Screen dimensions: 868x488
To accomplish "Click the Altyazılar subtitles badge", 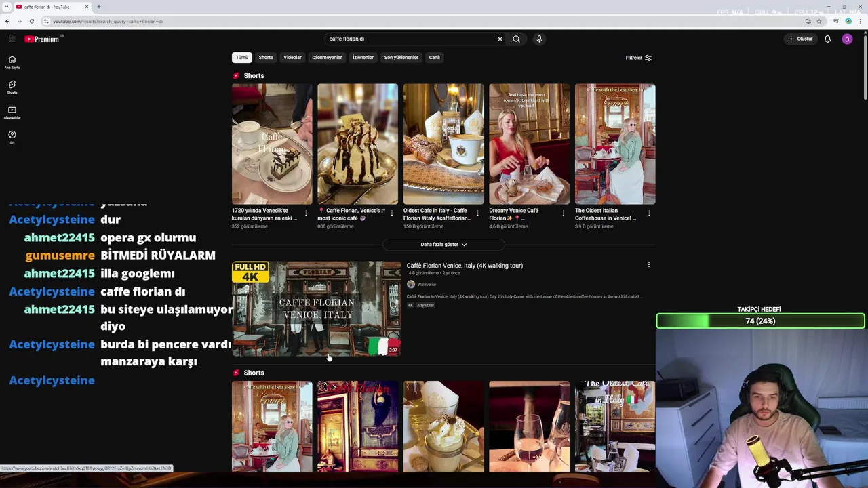I will coord(425,305).
